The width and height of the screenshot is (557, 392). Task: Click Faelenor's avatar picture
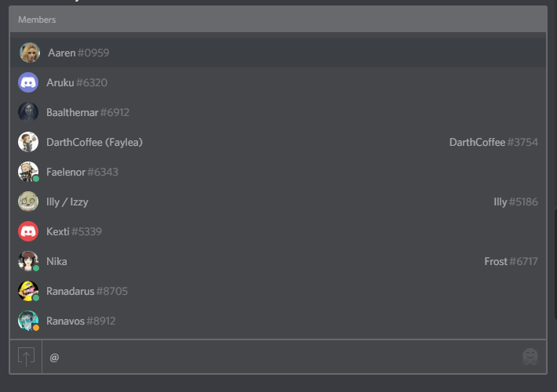click(x=28, y=172)
